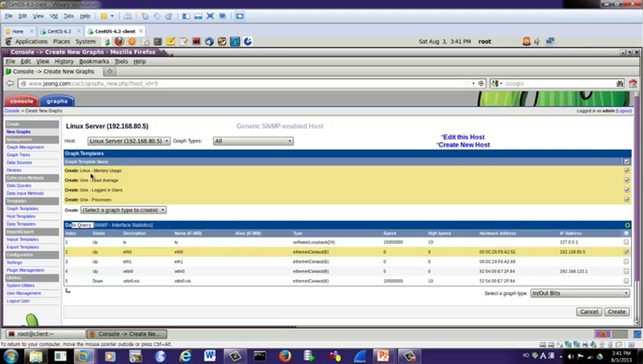643x364 pixels.
Task: Uncheck Unix - Load Average graph template
Action: 627,180
